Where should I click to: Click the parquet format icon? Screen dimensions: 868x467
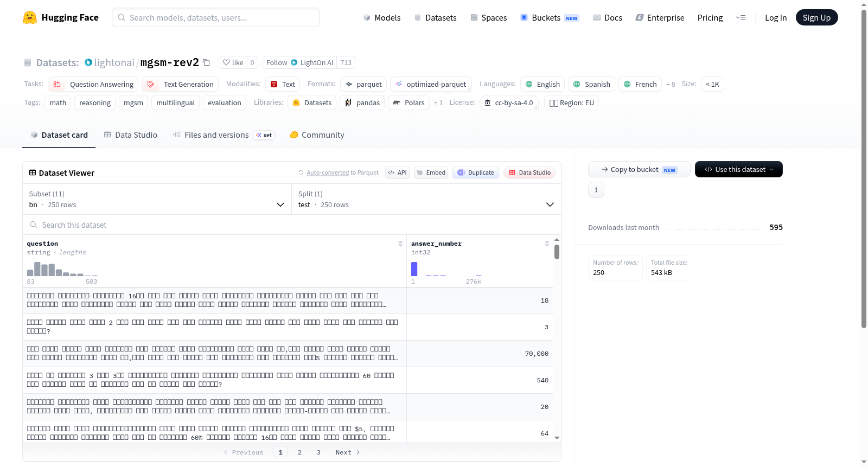(349, 84)
